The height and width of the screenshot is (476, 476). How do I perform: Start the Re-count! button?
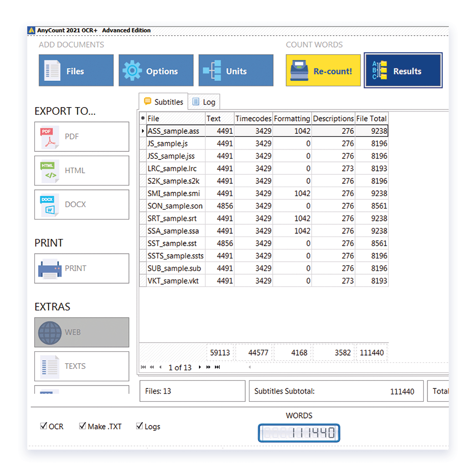point(323,70)
